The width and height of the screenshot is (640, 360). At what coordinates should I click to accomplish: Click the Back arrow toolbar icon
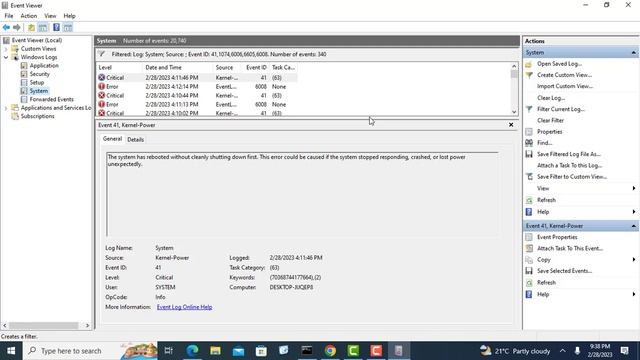tap(6, 27)
